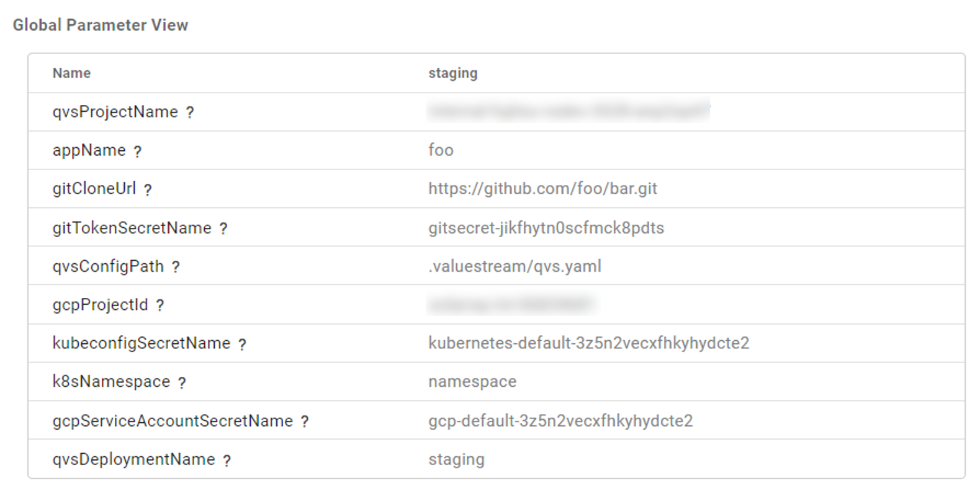Select the appName value foo
Image resolution: width=980 pixels, height=501 pixels.
(x=441, y=150)
